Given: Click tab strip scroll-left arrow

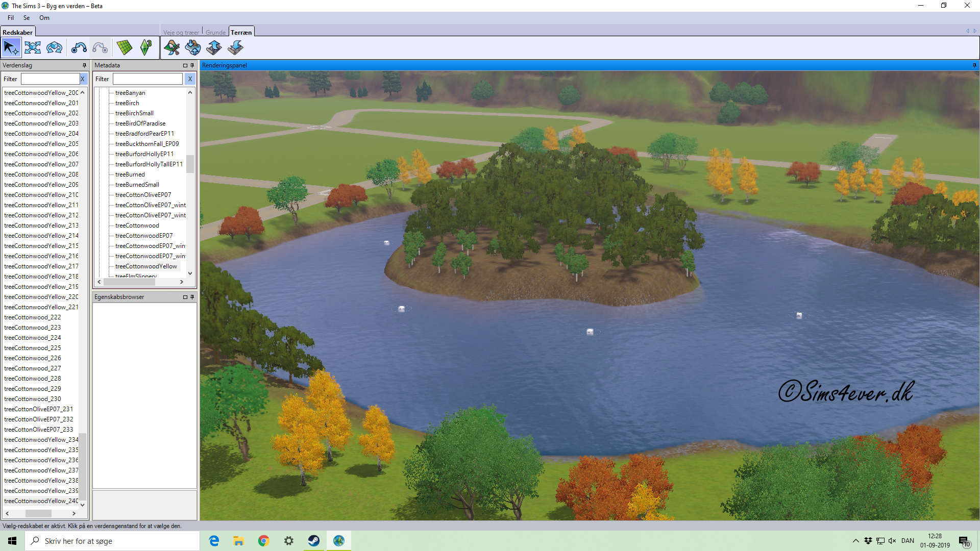Looking at the screenshot, I should (x=967, y=31).
